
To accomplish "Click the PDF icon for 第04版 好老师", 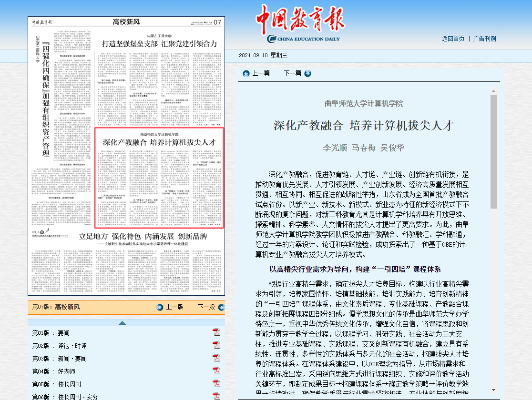I will click(x=216, y=371).
